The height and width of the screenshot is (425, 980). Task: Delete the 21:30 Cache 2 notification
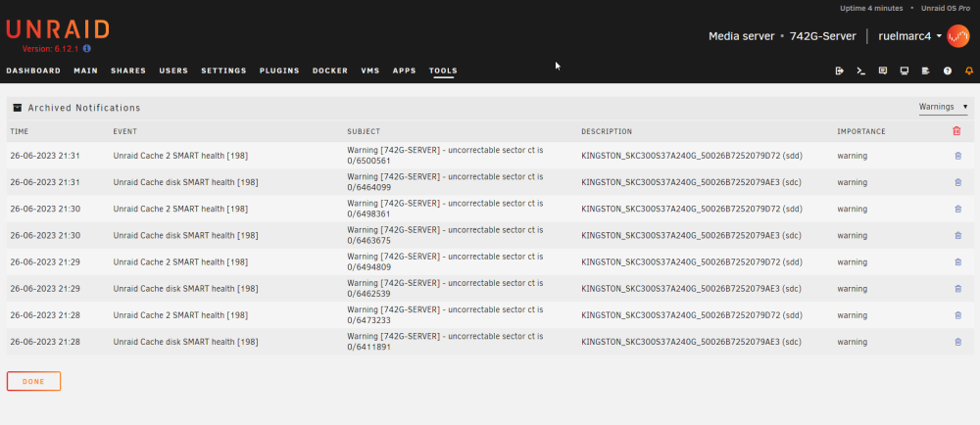tap(958, 209)
